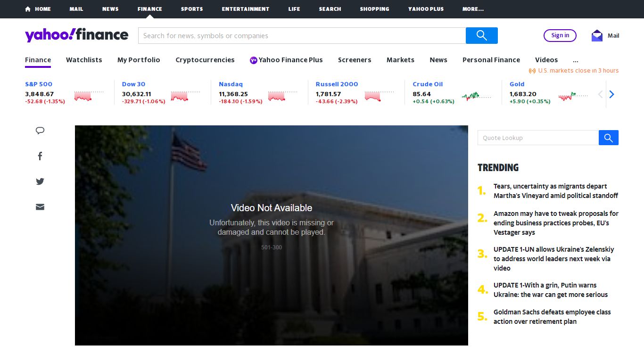Open the Nasdaq index link

click(x=231, y=84)
